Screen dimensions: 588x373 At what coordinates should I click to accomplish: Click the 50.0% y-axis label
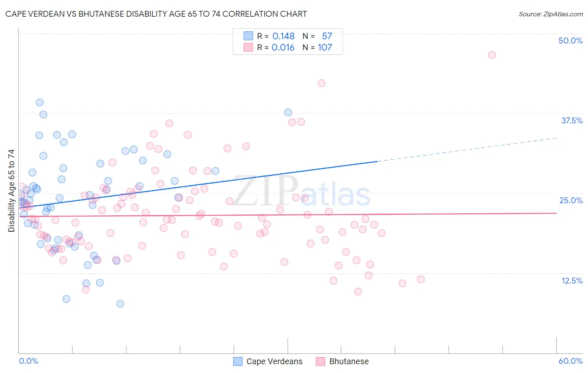(570, 41)
